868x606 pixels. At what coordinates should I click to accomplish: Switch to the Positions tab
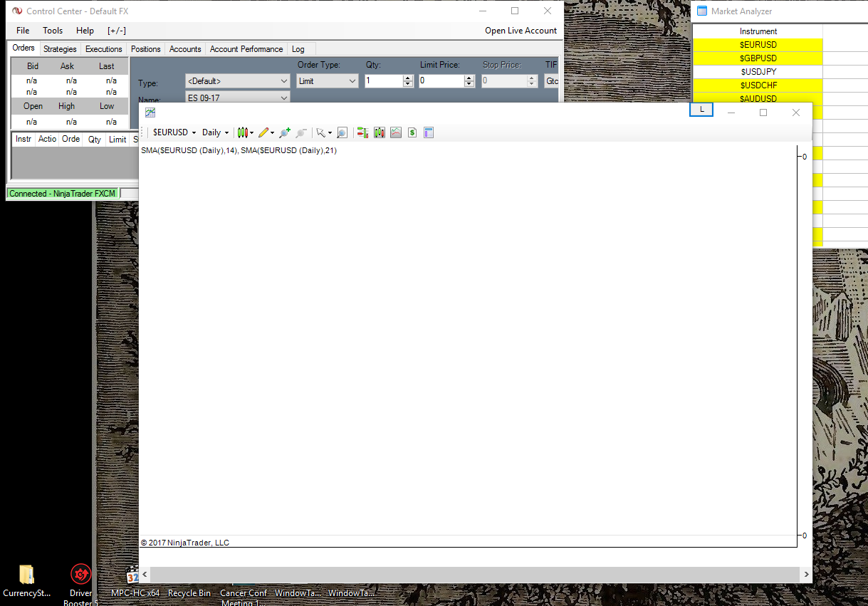click(x=146, y=49)
